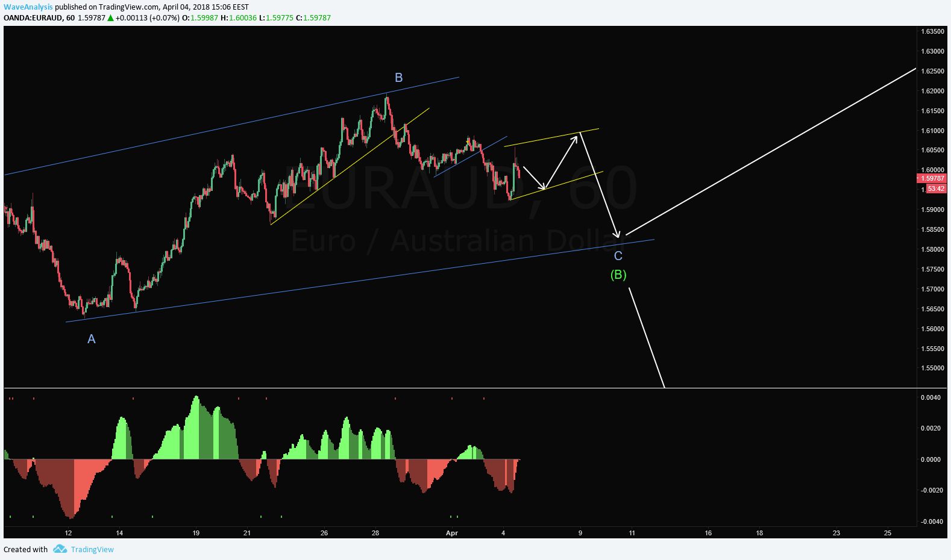Click the +0.00113 (+0.07%) change value
Image resolution: width=951 pixels, height=560 pixels.
(148, 17)
